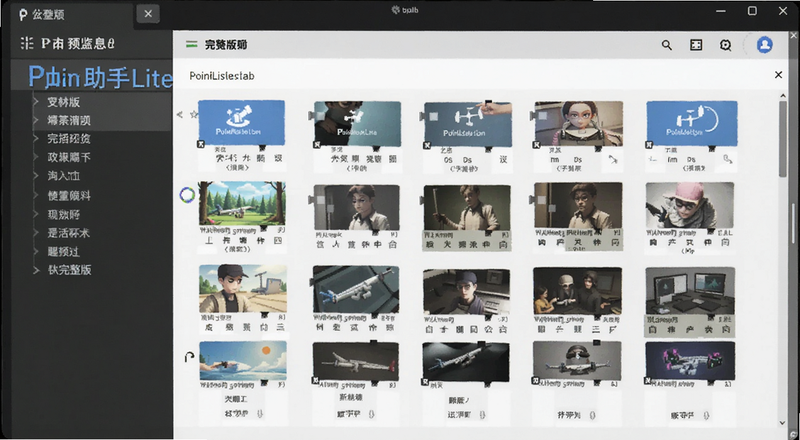This screenshot has width=800, height=440.
Task: Open the gray rifle on dark background thumbnail
Action: point(356,361)
